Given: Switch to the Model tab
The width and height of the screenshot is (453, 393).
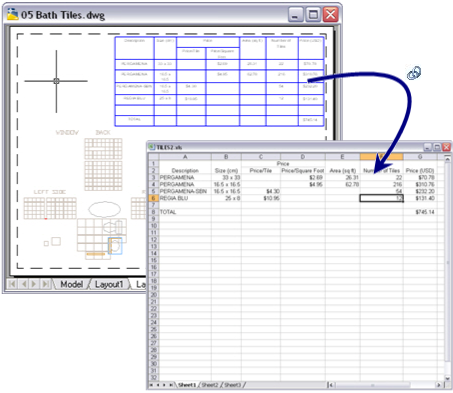Looking at the screenshot, I should (71, 284).
